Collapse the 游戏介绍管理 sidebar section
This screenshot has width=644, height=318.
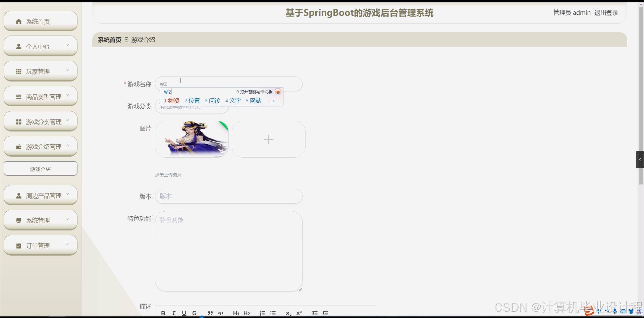coord(40,146)
